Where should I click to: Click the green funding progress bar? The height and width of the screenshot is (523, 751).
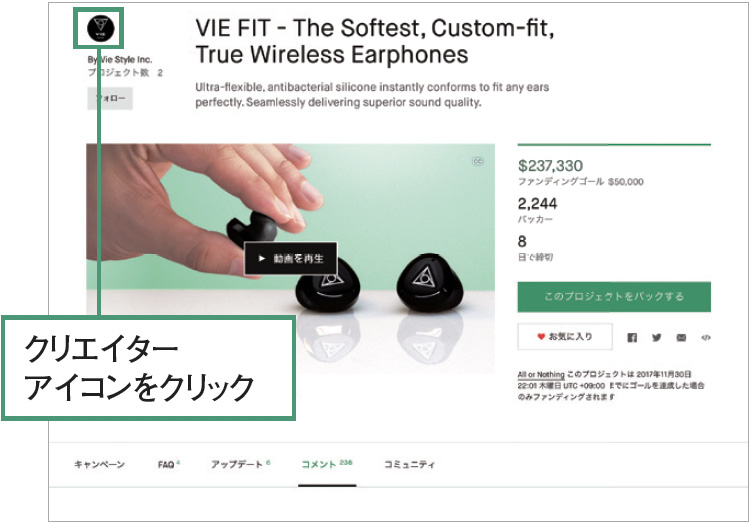coord(614,144)
